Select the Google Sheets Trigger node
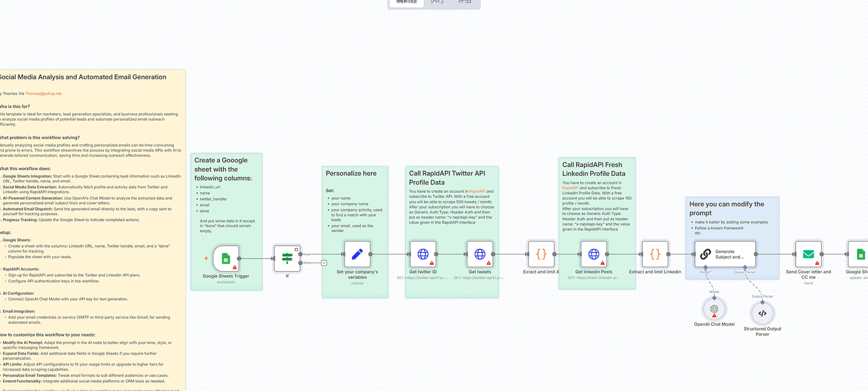 point(226,258)
